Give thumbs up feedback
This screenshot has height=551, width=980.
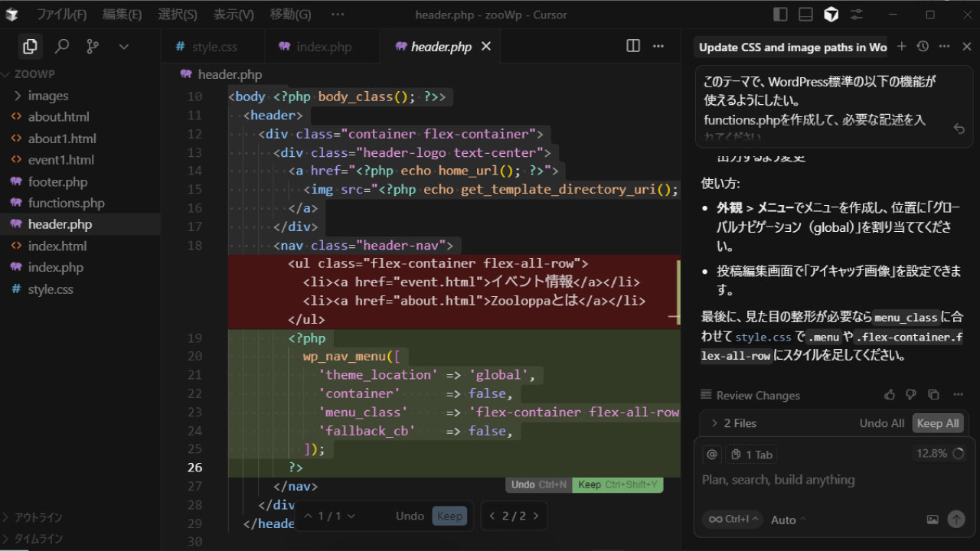889,395
